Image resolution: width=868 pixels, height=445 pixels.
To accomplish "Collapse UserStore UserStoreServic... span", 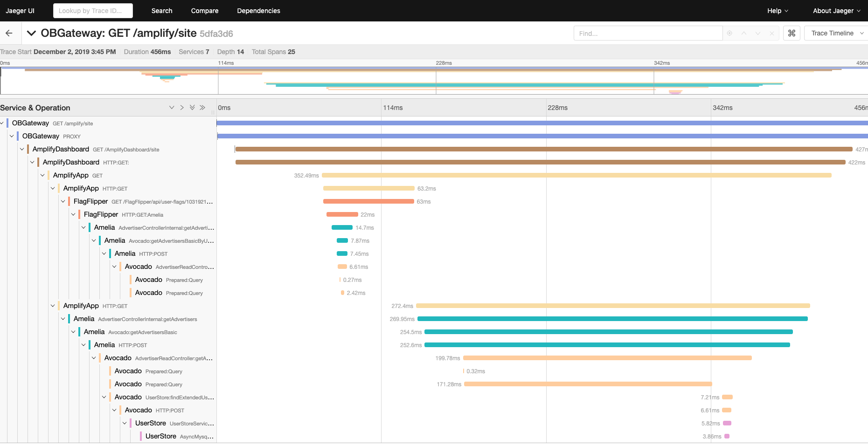I will coord(125,423).
